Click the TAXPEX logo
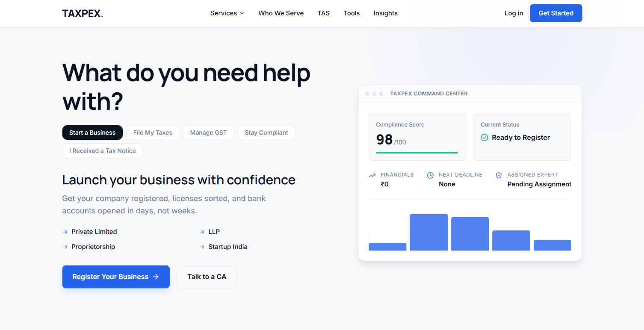 click(x=83, y=13)
